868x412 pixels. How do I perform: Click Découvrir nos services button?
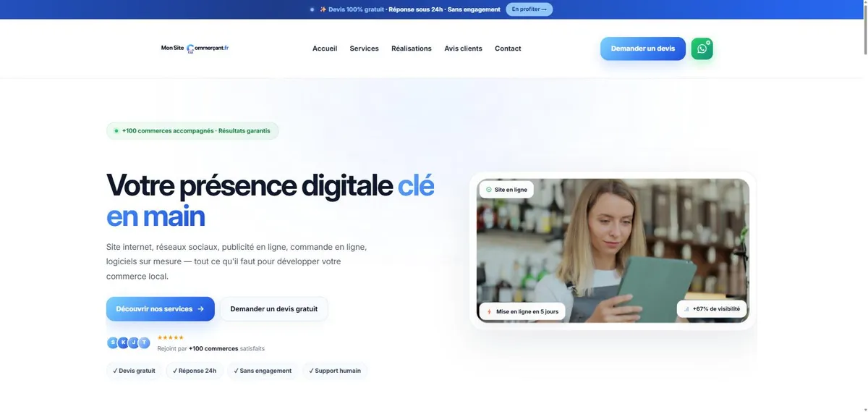[x=161, y=308]
